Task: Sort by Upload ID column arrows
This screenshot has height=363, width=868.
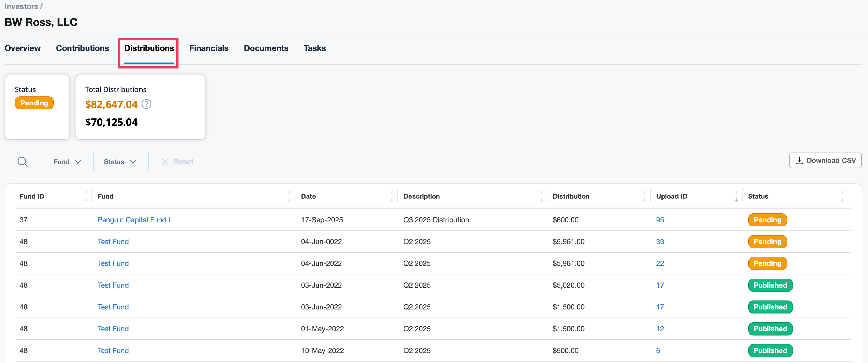Action: (737, 196)
